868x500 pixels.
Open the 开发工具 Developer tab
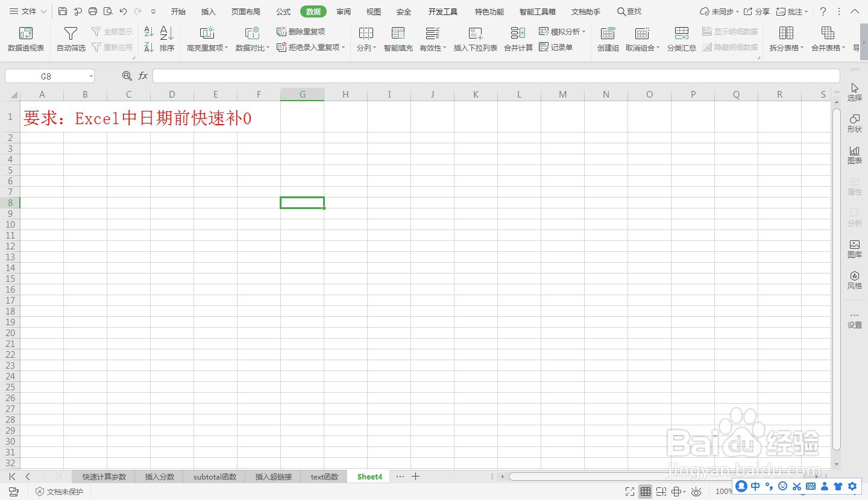443,11
